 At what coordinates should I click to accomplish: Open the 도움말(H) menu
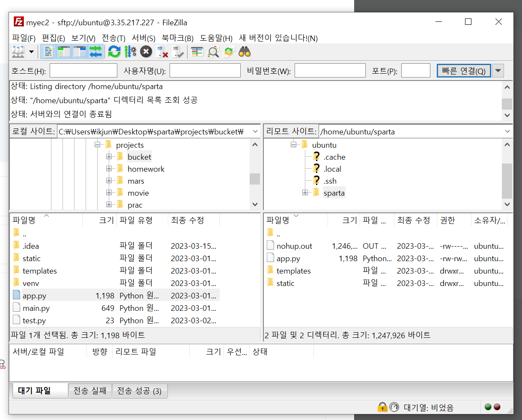pyautogui.click(x=216, y=38)
